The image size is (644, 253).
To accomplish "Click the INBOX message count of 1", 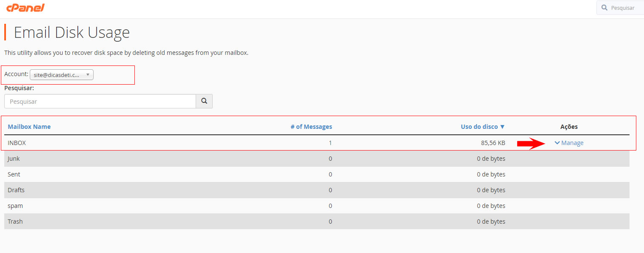I will 330,143.
